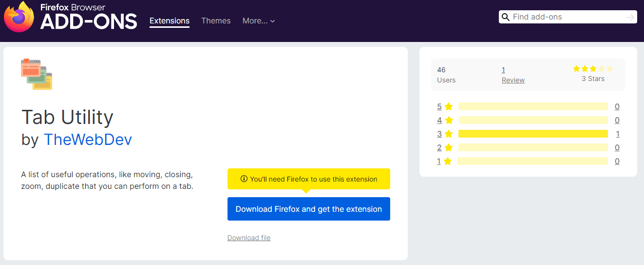Screen dimensions: 644x265
Task: Open the TheWebDev author link
Action: (x=88, y=140)
